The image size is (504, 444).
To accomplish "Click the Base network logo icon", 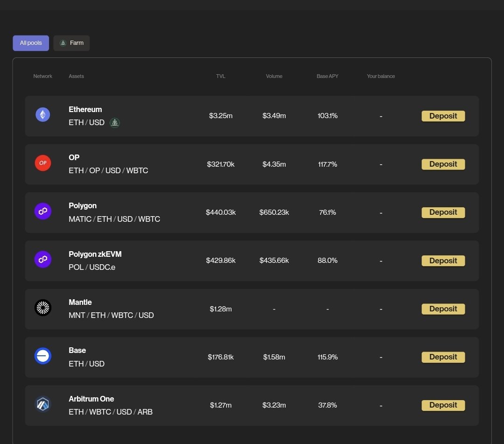I will pos(43,356).
